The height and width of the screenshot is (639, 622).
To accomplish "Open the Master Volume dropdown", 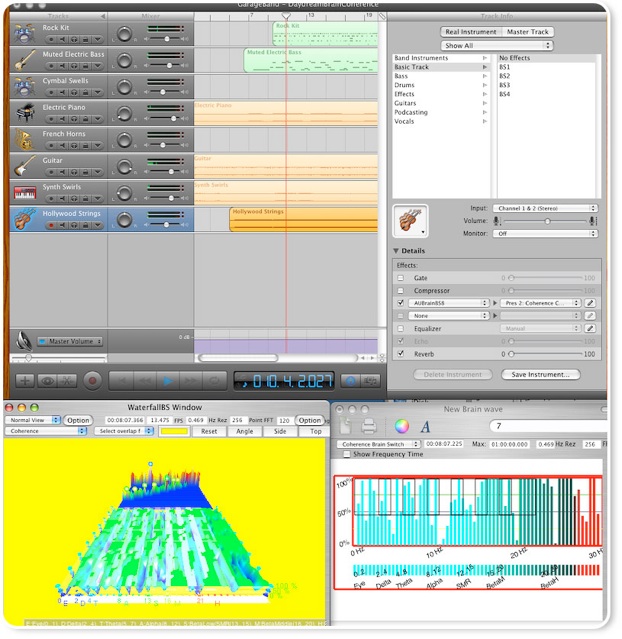I will (70, 341).
